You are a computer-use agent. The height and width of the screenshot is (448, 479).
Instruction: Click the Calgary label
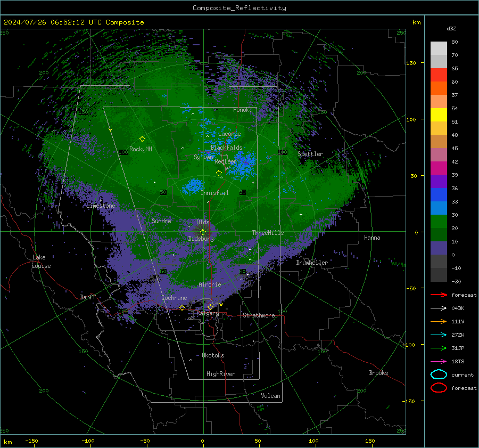pos(208,313)
